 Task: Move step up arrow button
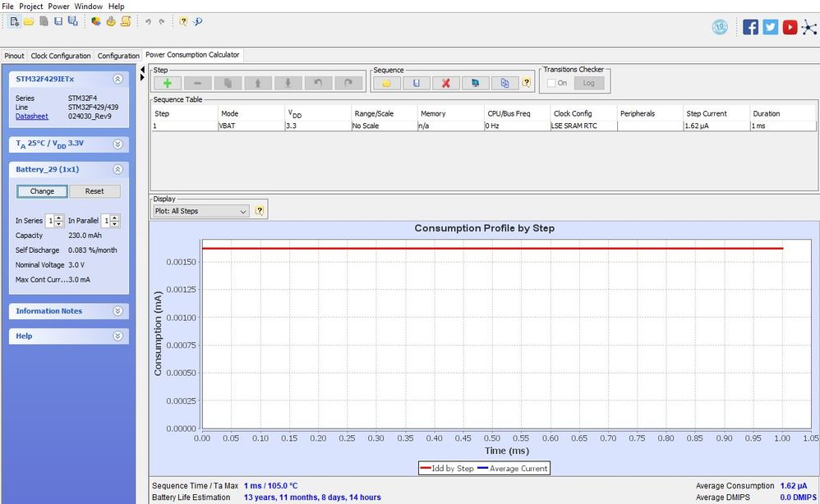258,83
